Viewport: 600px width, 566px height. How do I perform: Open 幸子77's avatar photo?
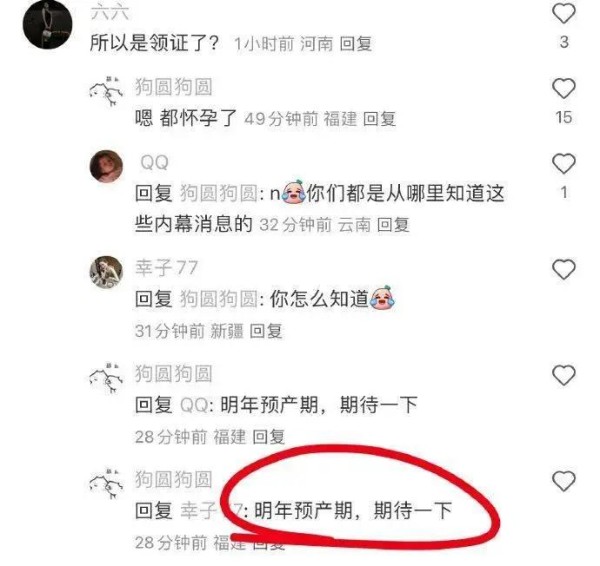click(x=106, y=272)
